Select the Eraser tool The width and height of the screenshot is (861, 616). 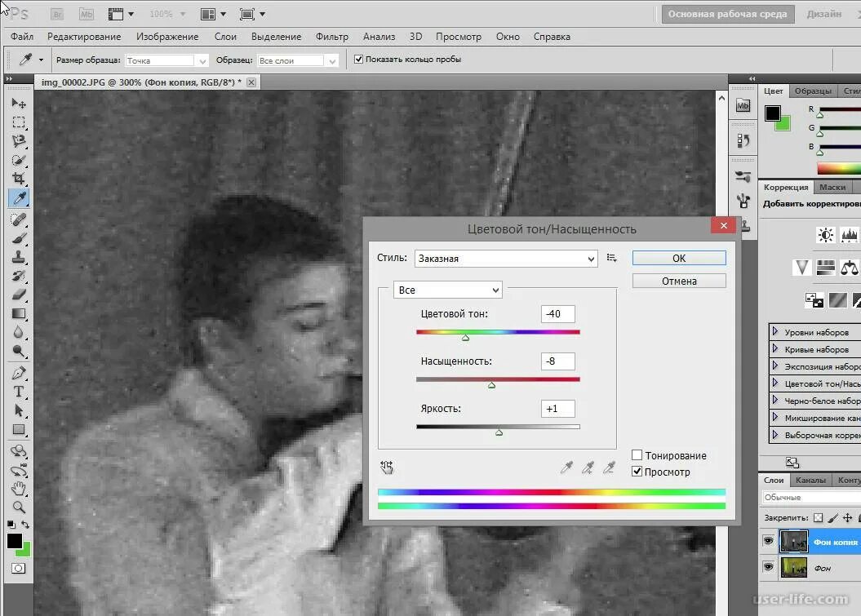[19, 295]
